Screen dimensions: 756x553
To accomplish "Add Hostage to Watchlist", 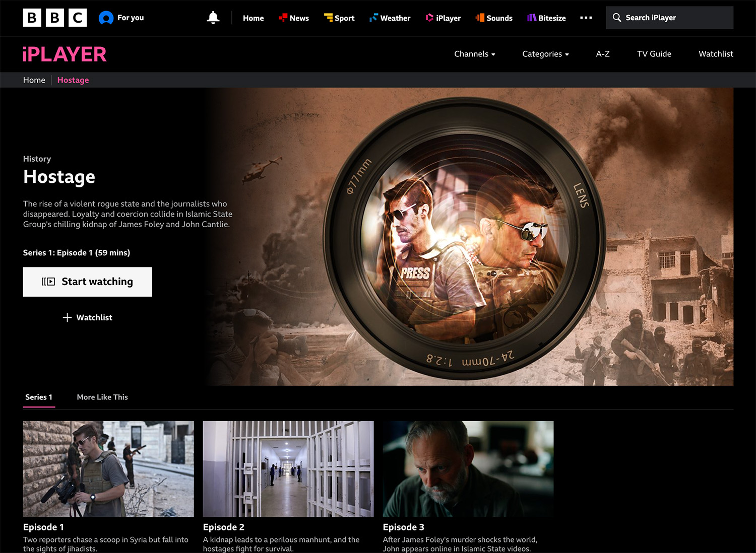I will pyautogui.click(x=88, y=317).
